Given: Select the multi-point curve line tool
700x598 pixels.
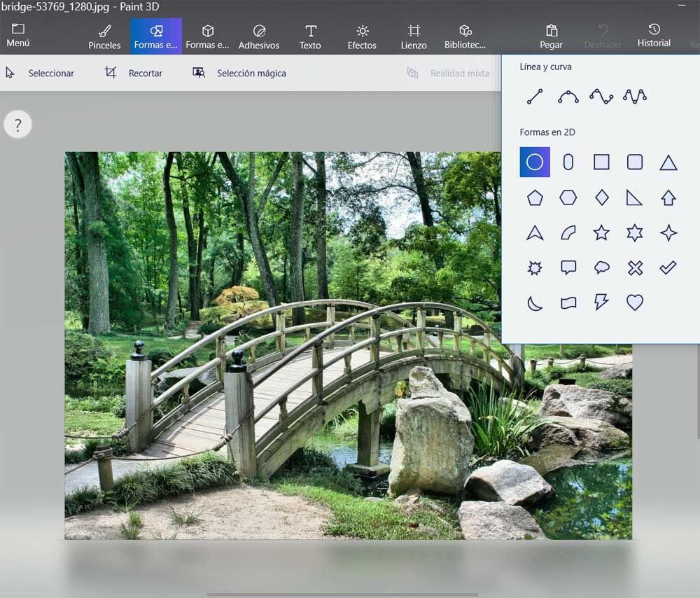Looking at the screenshot, I should [601, 96].
